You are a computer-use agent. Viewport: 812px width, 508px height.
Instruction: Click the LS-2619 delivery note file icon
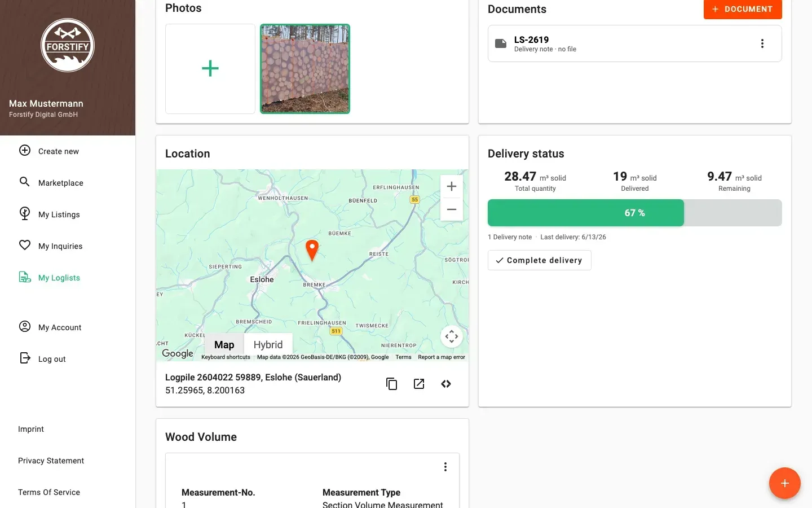(501, 43)
